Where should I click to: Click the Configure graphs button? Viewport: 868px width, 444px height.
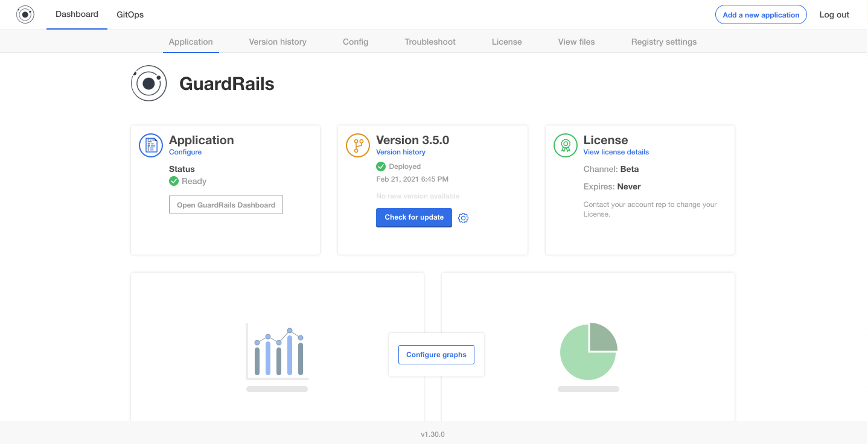pyautogui.click(x=436, y=355)
